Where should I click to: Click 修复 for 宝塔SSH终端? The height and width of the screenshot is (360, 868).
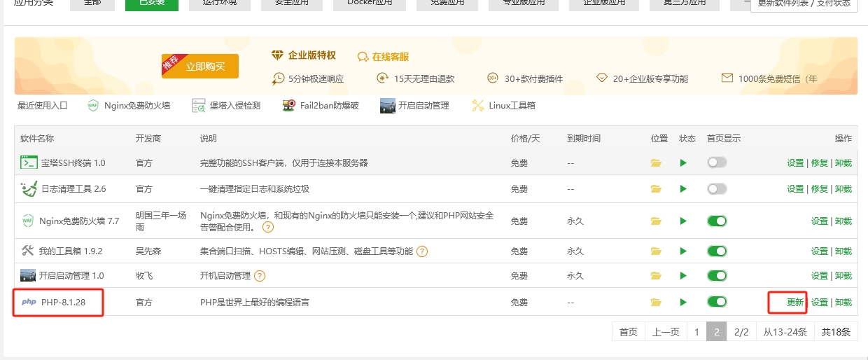820,162
